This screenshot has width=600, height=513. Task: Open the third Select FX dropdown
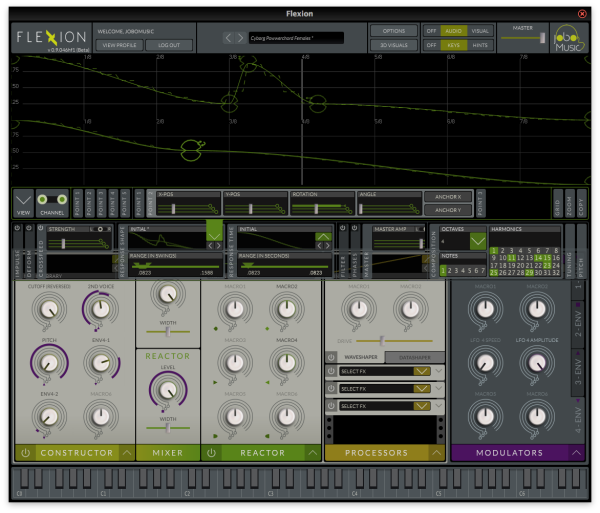tap(422, 406)
